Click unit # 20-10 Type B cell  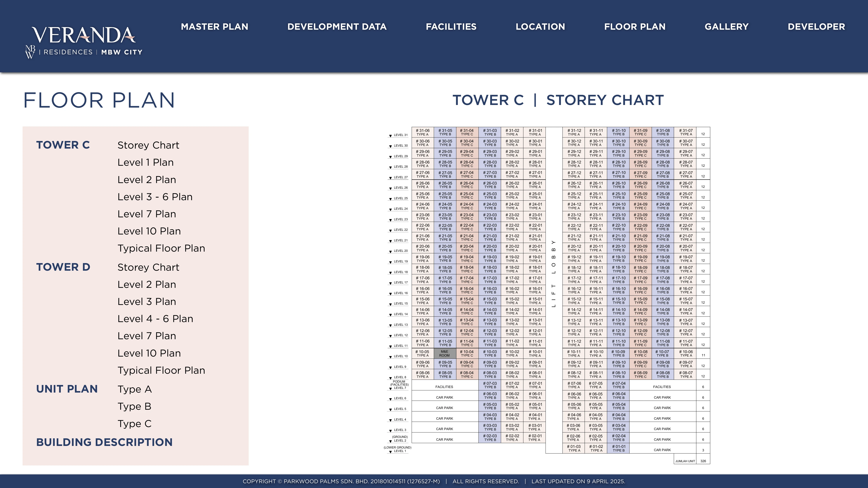(618, 248)
